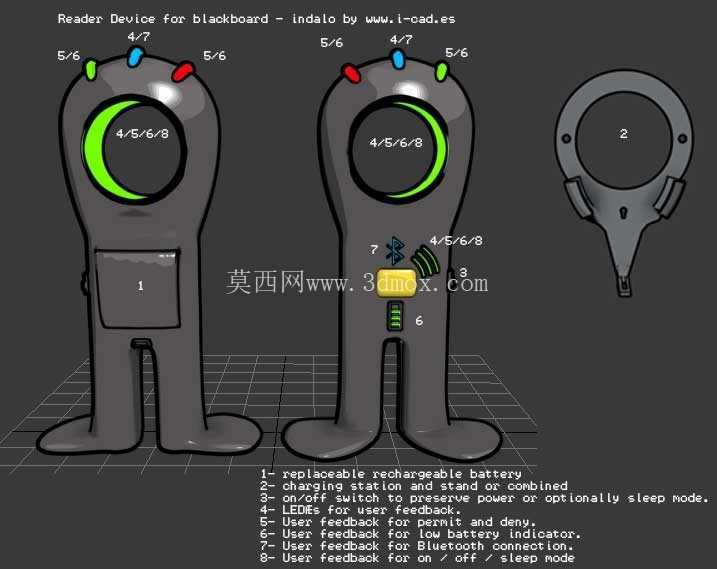
Task: Click the green signal waves icon
Action: pos(425,262)
